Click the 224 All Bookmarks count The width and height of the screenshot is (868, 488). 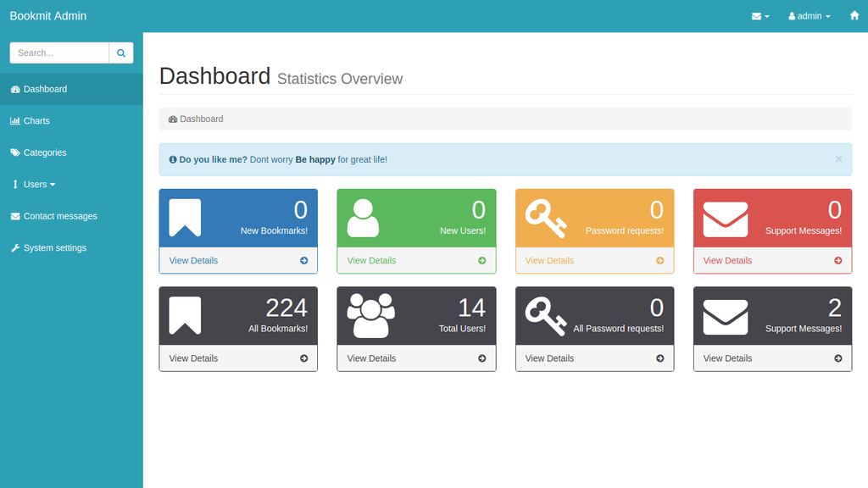pyautogui.click(x=287, y=308)
